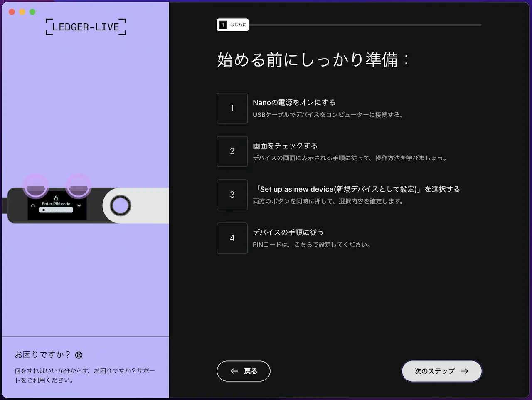532x400 pixels.
Task: Minimize the window with yellow button
Action: (x=22, y=12)
